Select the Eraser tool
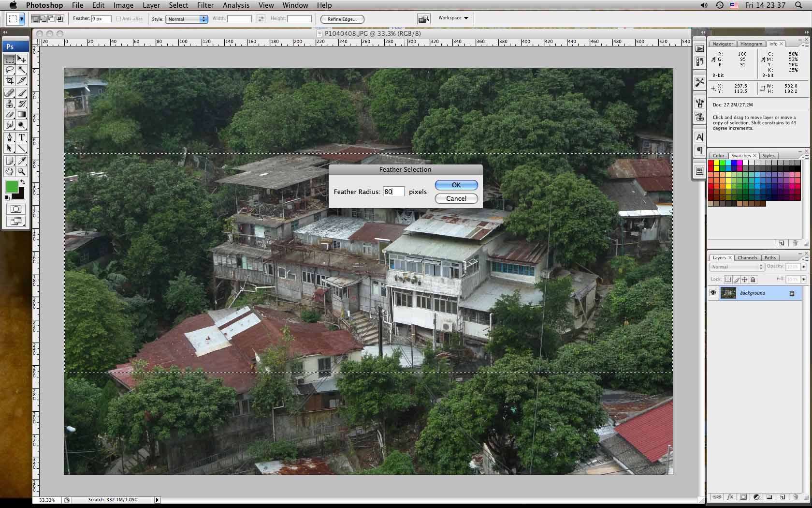The height and width of the screenshot is (508, 812). pyautogui.click(x=10, y=115)
